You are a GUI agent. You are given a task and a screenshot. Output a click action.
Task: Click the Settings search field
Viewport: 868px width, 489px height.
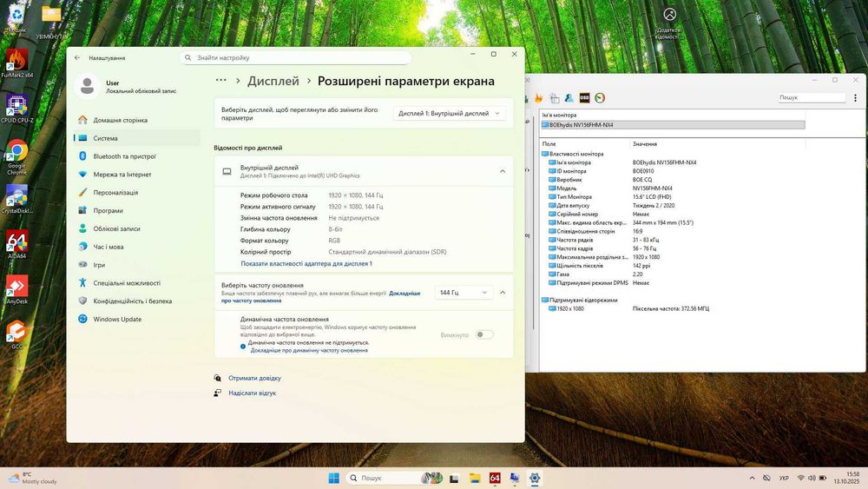tap(296, 57)
